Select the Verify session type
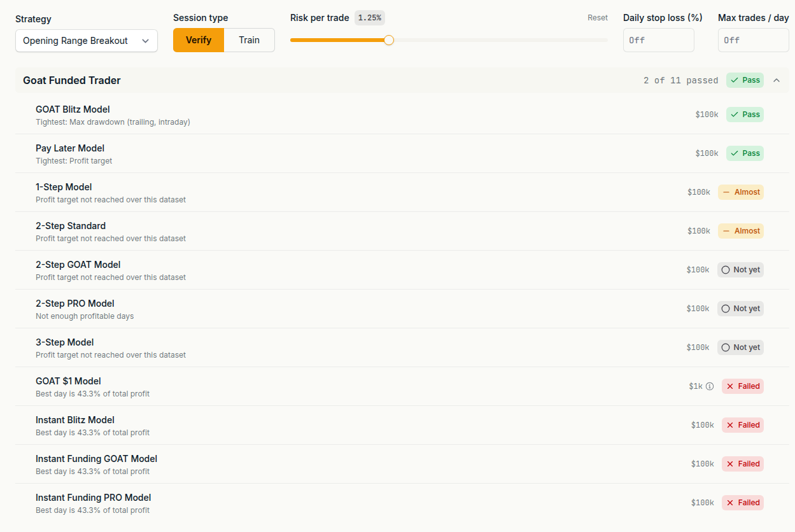 [x=199, y=40]
